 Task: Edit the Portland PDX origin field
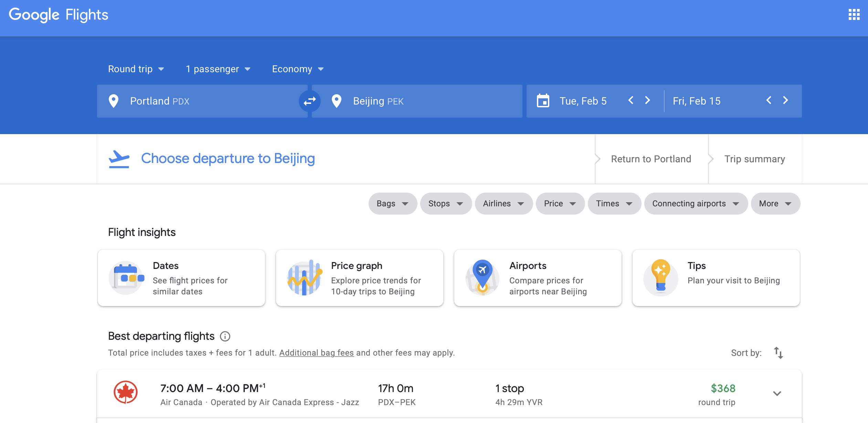(x=202, y=101)
